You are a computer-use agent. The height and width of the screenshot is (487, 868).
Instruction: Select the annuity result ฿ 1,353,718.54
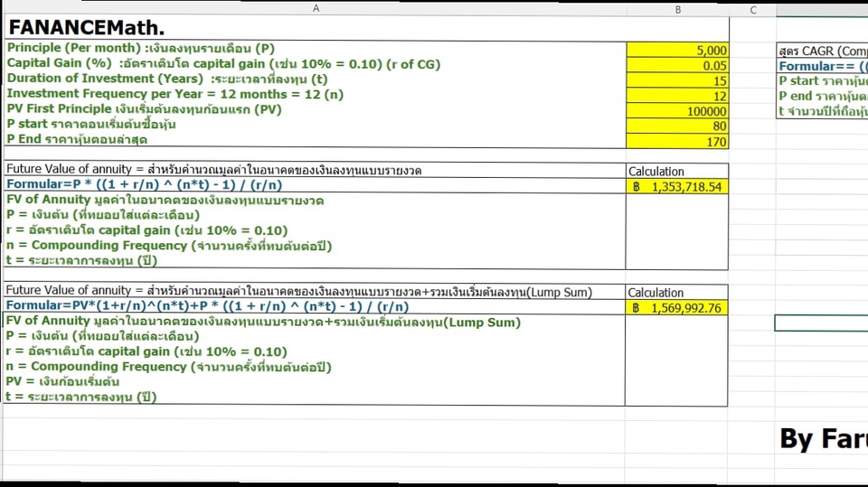point(677,186)
